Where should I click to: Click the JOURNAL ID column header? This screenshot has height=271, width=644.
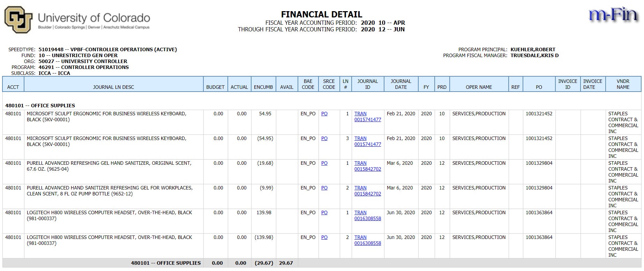(x=367, y=84)
